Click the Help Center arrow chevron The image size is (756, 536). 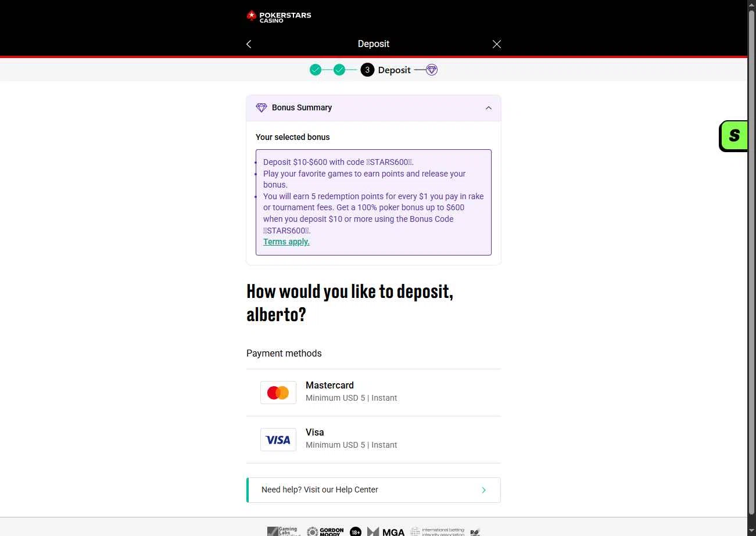click(x=483, y=490)
